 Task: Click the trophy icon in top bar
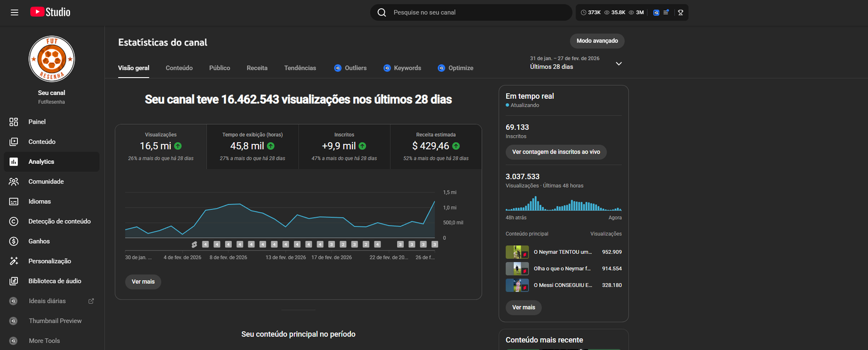(680, 12)
